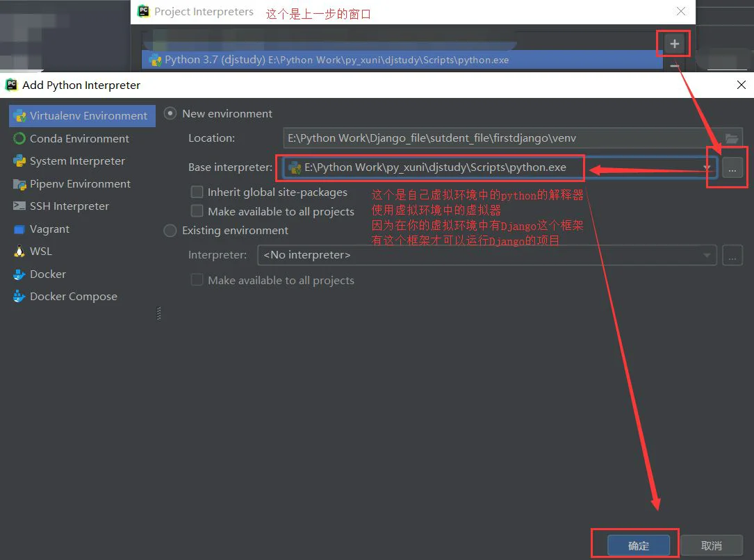The height and width of the screenshot is (560, 754).
Task: Expand Base interpreter dropdown arrow
Action: click(x=707, y=167)
